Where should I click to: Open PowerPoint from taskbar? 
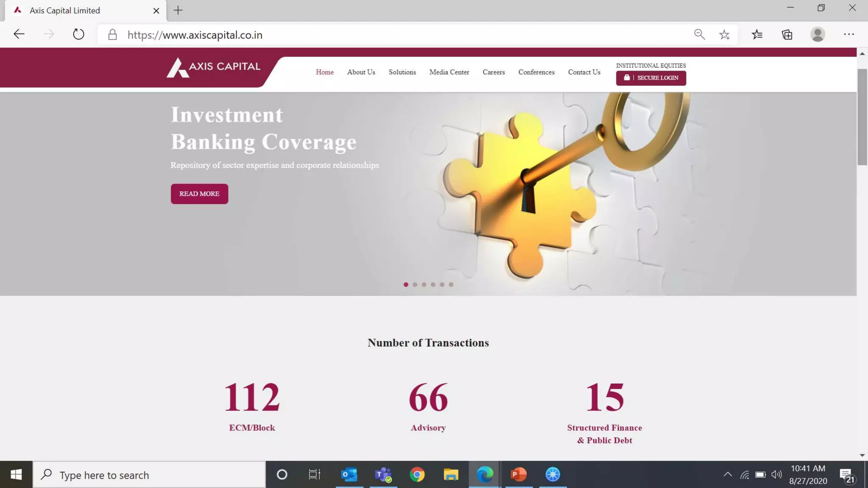[519, 474]
